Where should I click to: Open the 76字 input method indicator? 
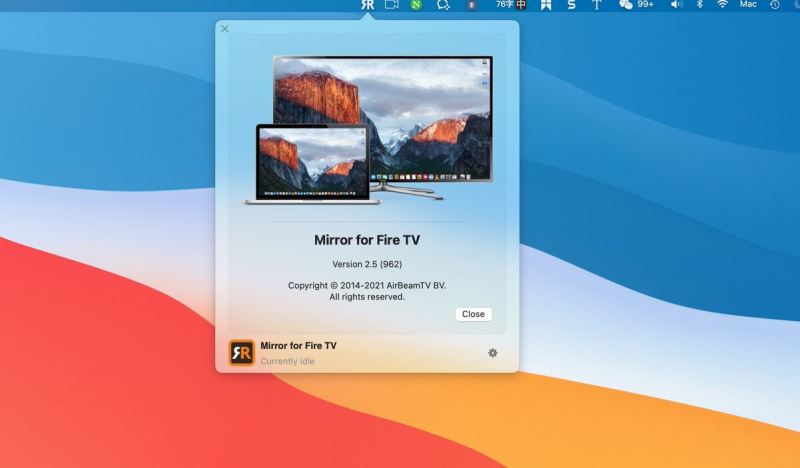(511, 5)
